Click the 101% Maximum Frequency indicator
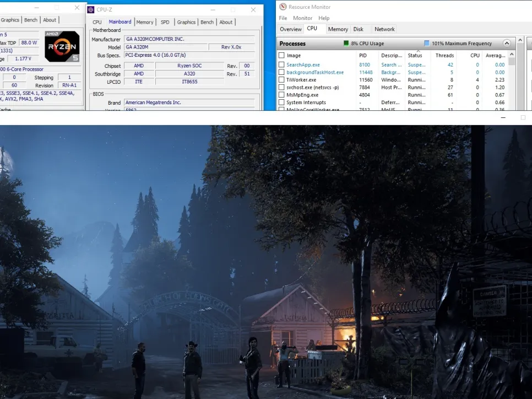532x399 pixels. [458, 44]
